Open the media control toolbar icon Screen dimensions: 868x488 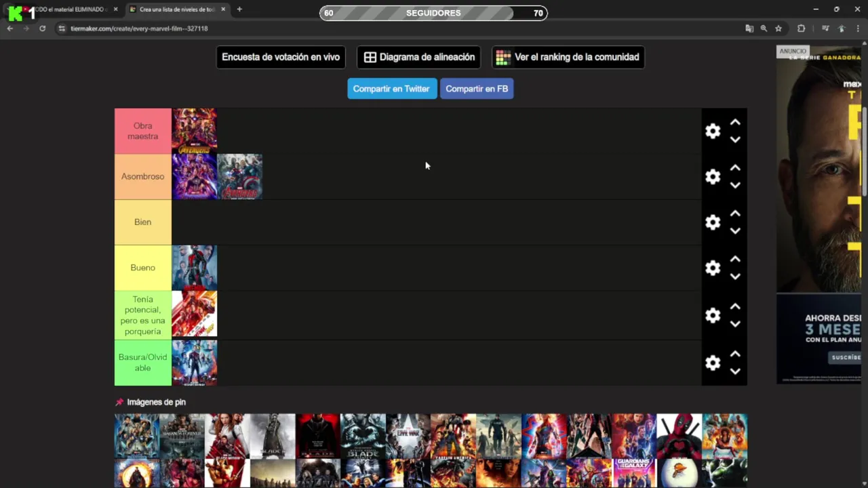point(825,28)
